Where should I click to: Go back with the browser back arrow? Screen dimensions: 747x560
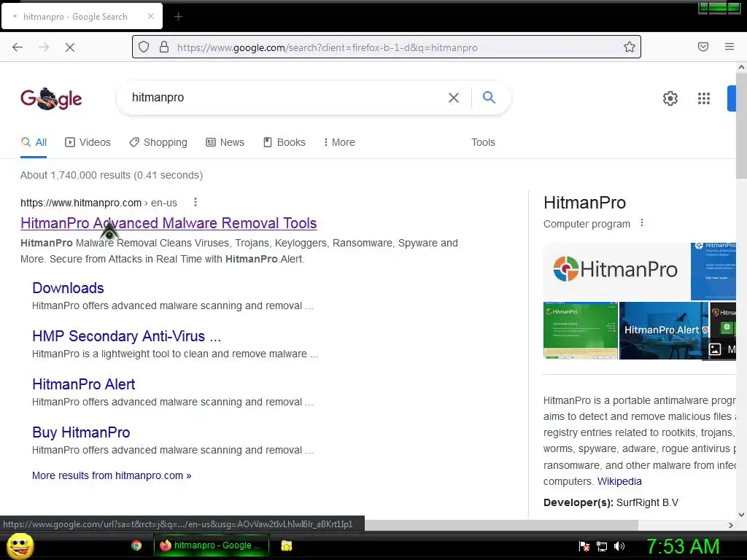[x=18, y=47]
